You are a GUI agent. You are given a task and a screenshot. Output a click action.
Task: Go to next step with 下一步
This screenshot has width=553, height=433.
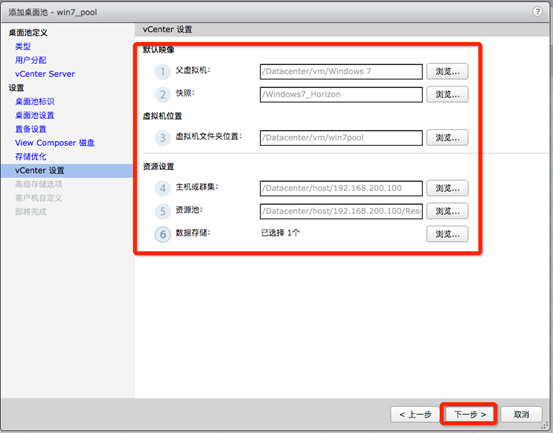click(469, 414)
